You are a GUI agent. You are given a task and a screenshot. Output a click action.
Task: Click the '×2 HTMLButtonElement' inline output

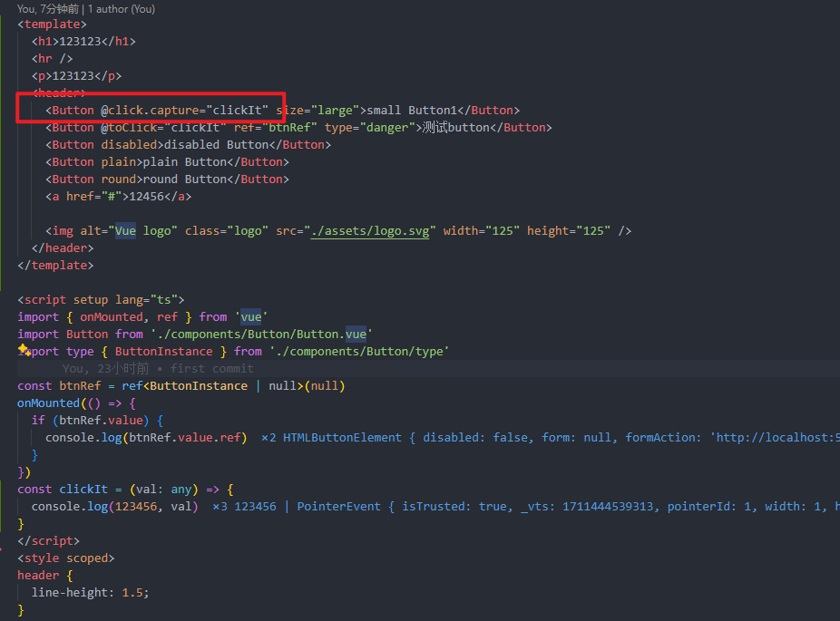332,437
